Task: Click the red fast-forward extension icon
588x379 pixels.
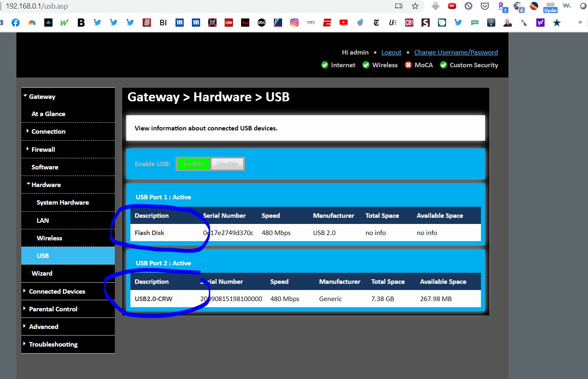Action: tap(452, 6)
